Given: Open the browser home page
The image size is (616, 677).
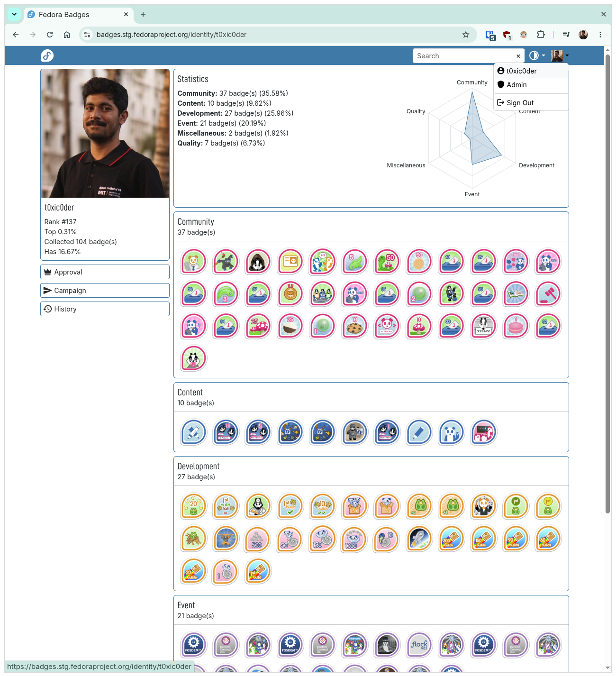Looking at the screenshot, I should click(67, 35).
